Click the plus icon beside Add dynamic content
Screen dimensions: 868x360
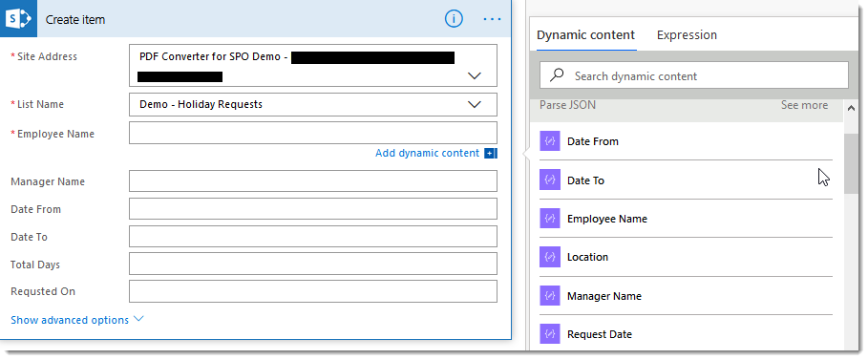click(x=491, y=154)
